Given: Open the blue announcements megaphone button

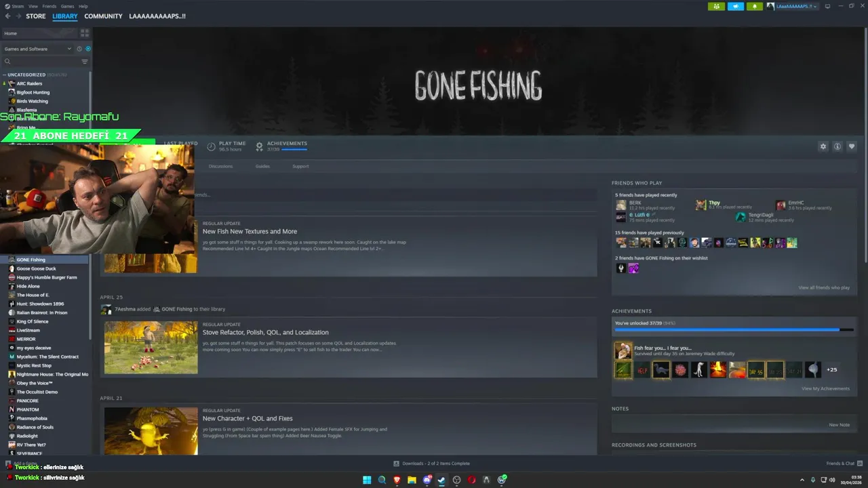Looking at the screenshot, I should [736, 6].
